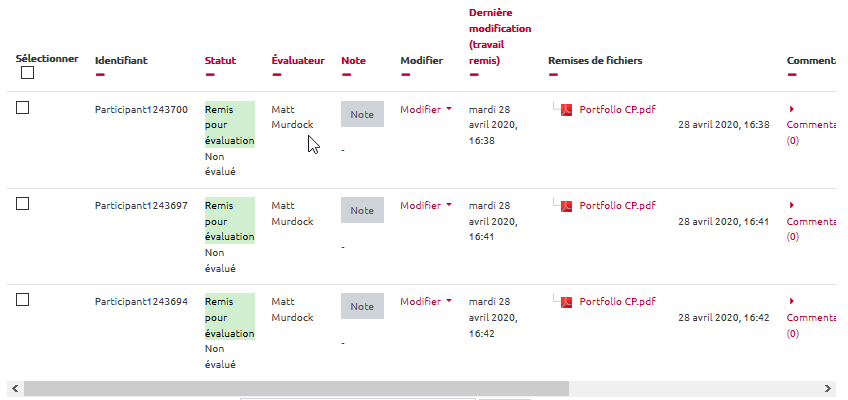Tick the Sélectionner all checkbox in header
This screenshot has height=400, width=848.
[27, 73]
